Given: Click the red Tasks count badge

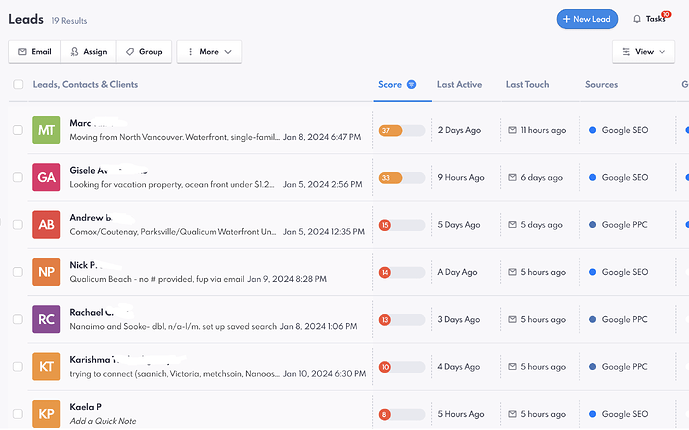Looking at the screenshot, I should pyautogui.click(x=666, y=14).
